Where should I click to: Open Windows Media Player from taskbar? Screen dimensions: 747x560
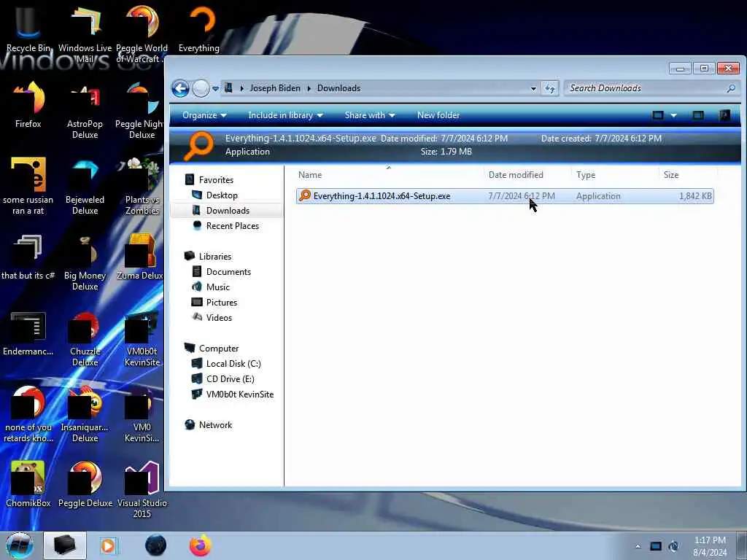pos(108,545)
